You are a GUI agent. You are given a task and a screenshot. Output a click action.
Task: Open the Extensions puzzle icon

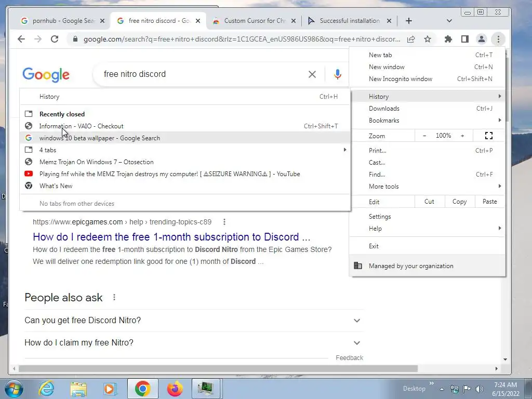448,39
